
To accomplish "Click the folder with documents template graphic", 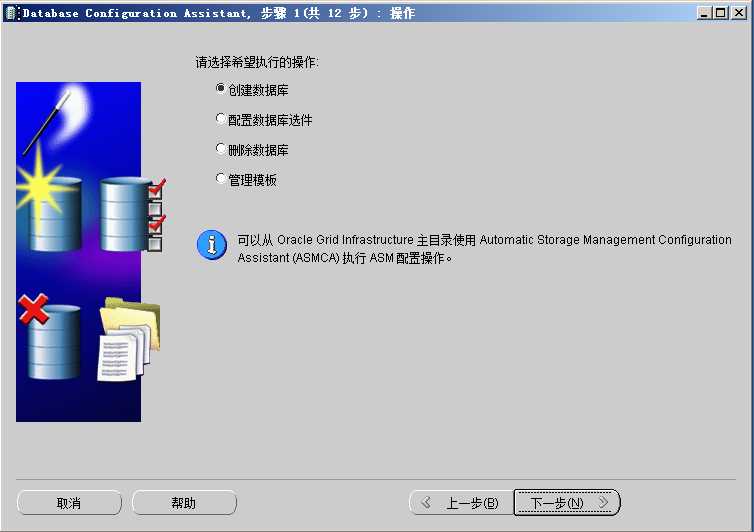I will click(x=129, y=340).
